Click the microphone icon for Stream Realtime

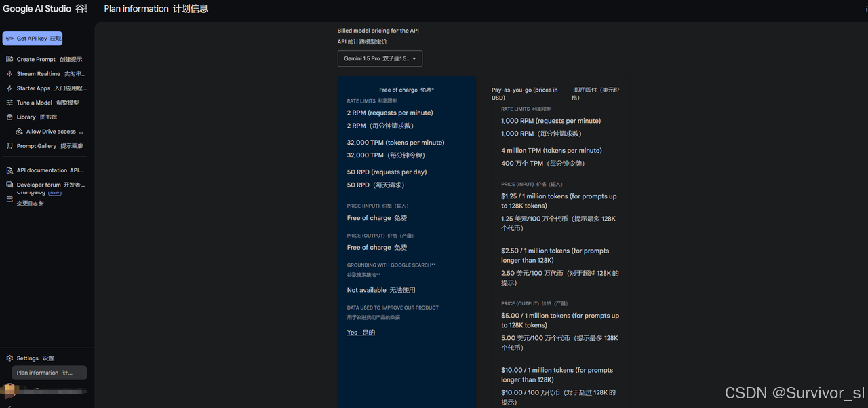(9, 73)
